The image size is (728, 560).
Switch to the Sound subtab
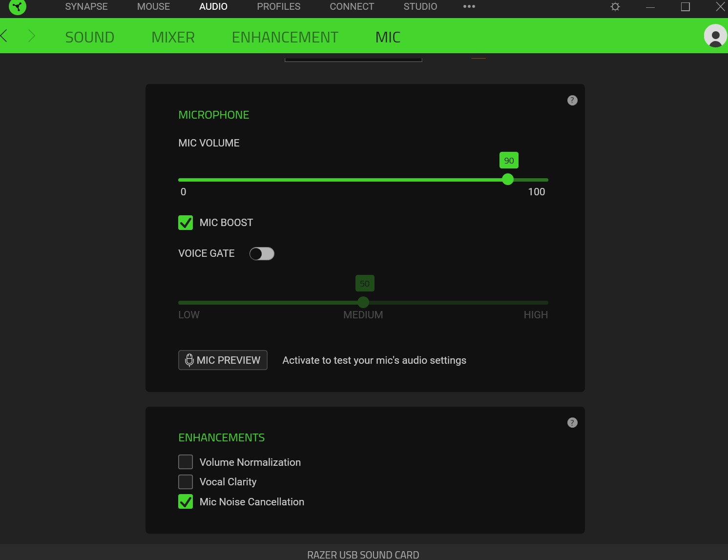(x=90, y=37)
